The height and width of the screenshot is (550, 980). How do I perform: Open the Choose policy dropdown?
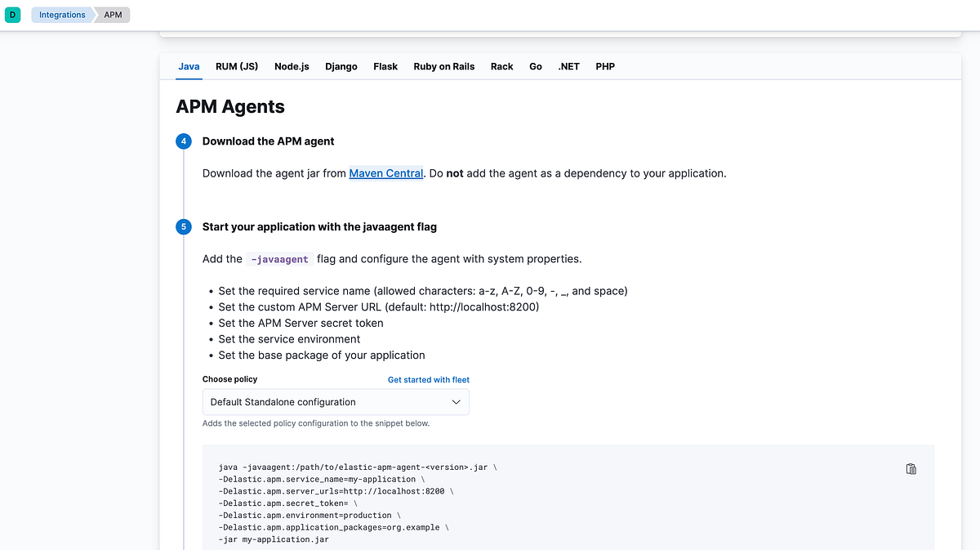pyautogui.click(x=336, y=402)
